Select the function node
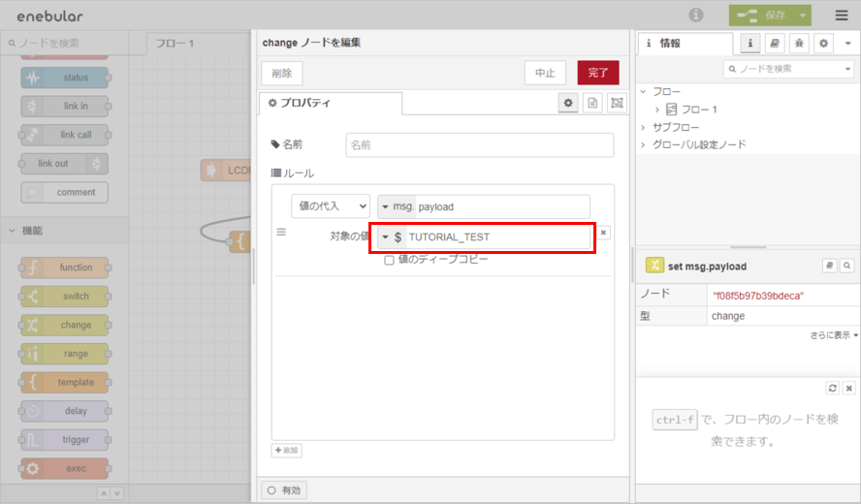The width and height of the screenshot is (861, 504). [65, 268]
